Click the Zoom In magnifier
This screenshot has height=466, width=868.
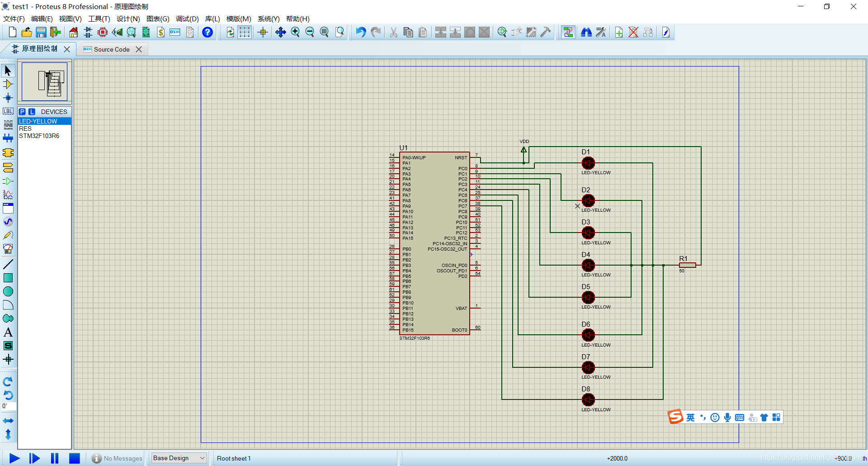[x=295, y=32]
